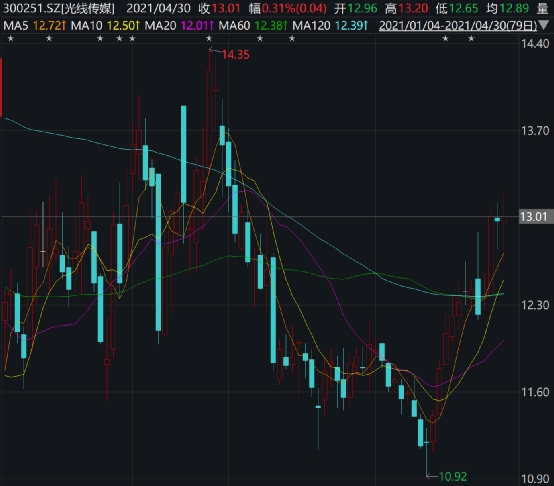Click the average price 12.89 value
This screenshot has width=554, height=486.
coord(514,8)
